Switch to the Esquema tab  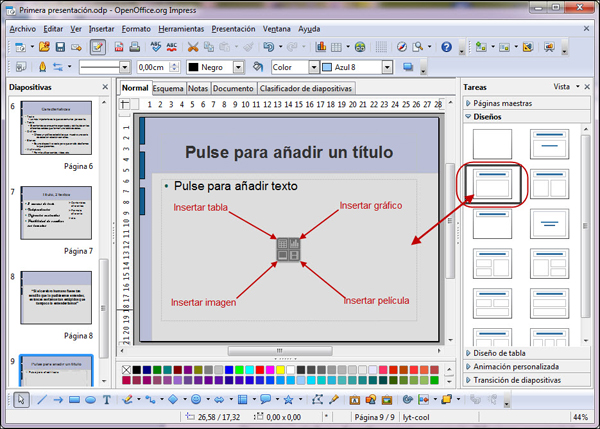(x=168, y=88)
